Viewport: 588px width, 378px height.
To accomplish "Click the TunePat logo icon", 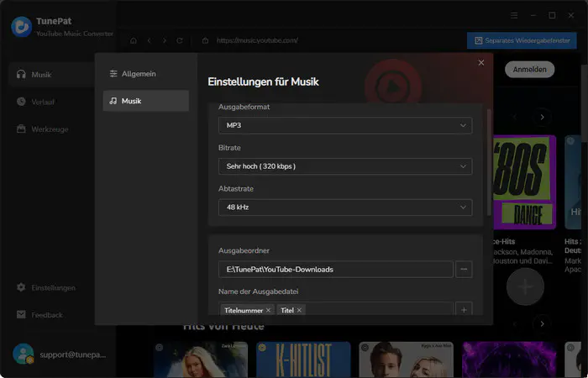I will [x=22, y=27].
